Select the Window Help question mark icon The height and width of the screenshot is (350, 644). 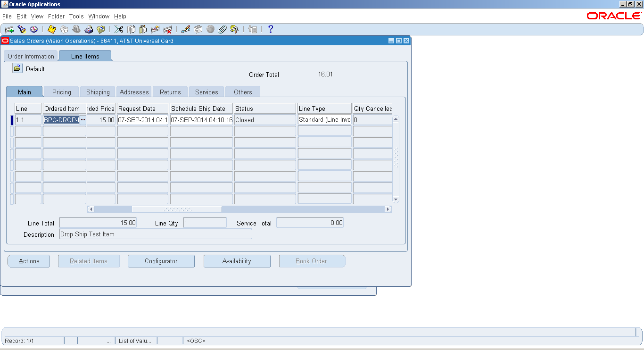click(x=270, y=29)
